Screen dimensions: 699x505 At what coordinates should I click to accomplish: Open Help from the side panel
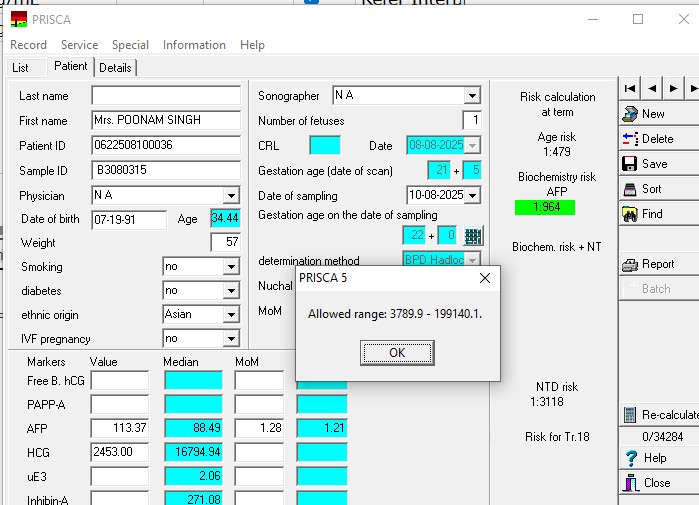(655, 458)
